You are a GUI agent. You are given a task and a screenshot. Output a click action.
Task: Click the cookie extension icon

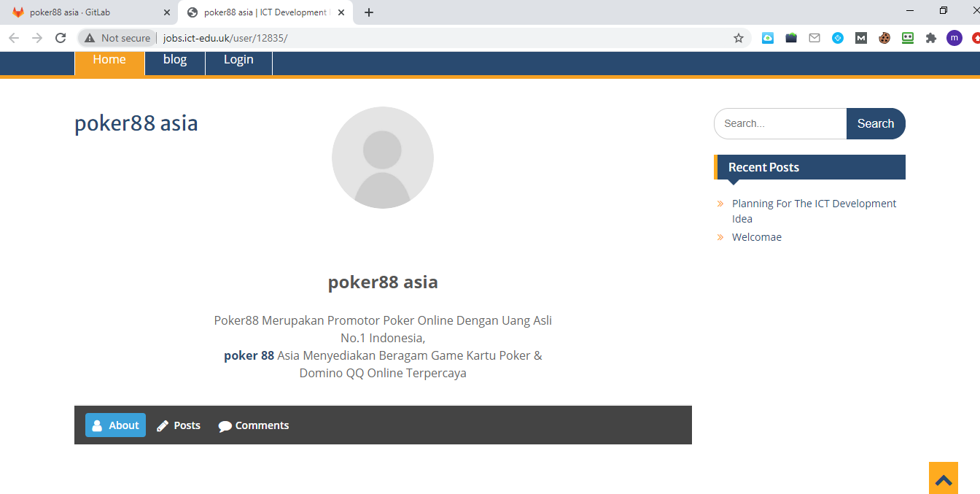[x=884, y=38]
